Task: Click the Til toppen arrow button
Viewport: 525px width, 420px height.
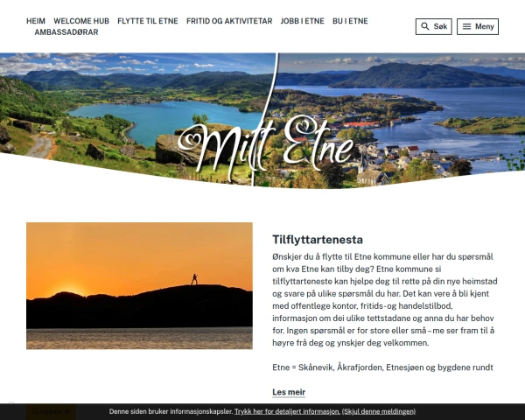Action: coord(51,411)
